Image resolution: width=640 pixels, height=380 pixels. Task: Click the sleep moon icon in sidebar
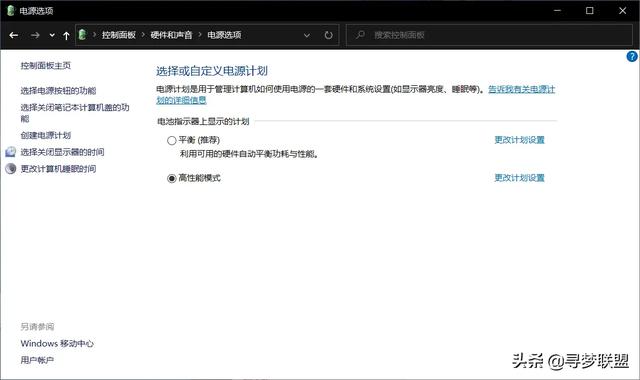[x=11, y=168]
